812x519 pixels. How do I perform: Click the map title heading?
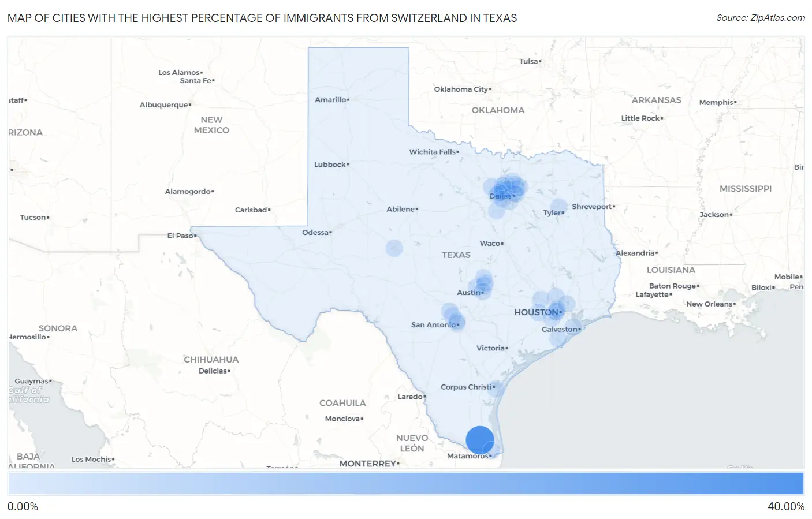[x=262, y=18]
